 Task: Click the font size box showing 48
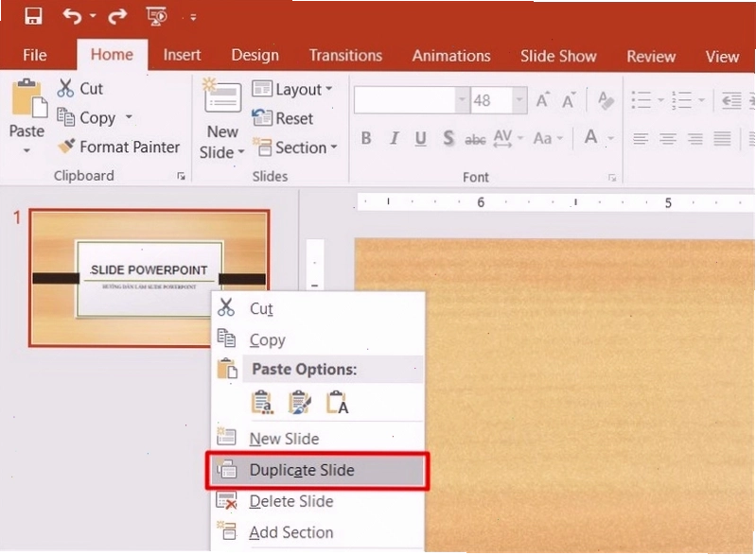491,100
